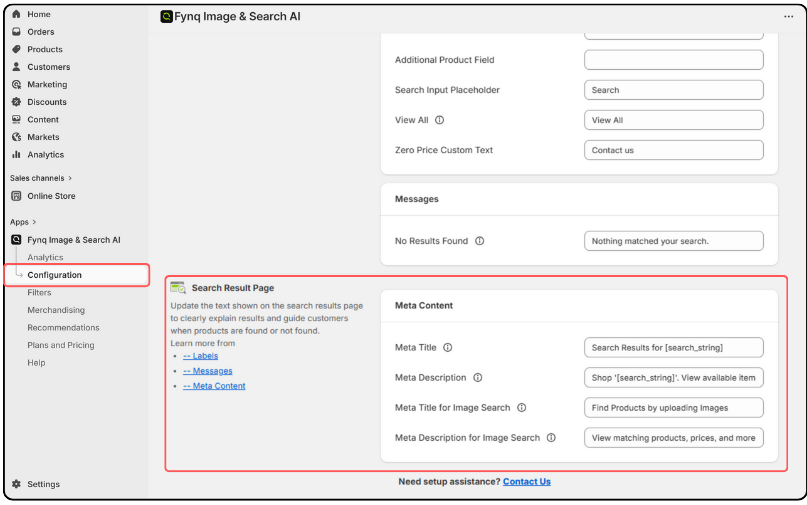Open Fynq Image & Search AI app entry

pos(74,239)
